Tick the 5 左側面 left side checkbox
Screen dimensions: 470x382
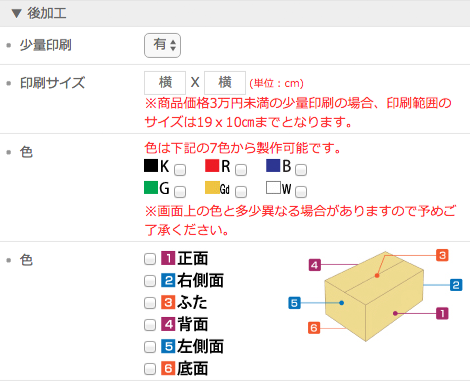pyautogui.click(x=150, y=347)
